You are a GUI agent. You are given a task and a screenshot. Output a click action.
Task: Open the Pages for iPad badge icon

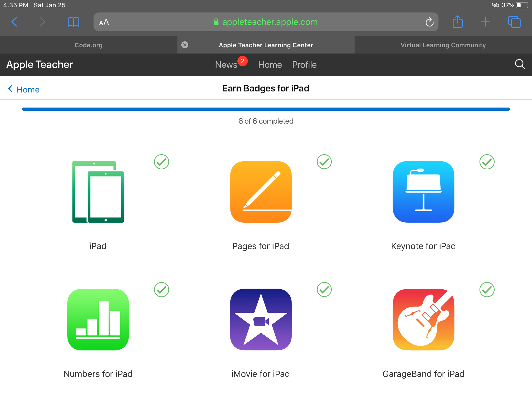[261, 192]
